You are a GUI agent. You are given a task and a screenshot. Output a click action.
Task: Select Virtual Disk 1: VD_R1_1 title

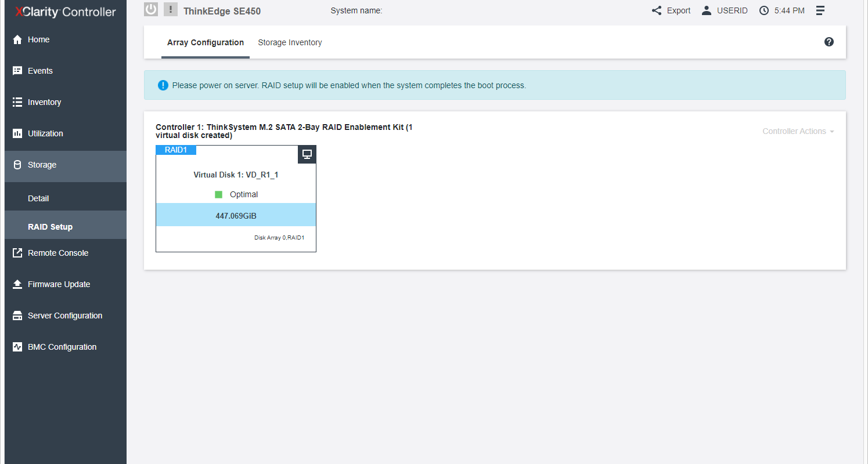236,175
